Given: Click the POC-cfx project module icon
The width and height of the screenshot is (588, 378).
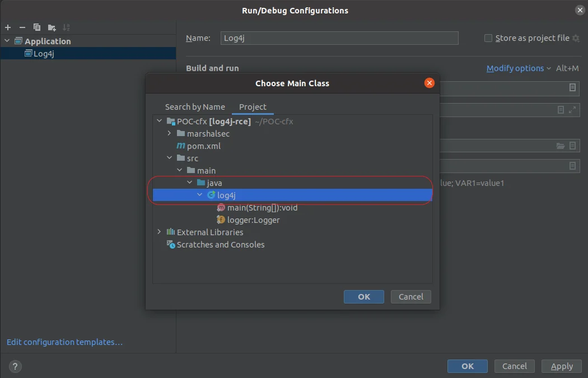Looking at the screenshot, I should tap(171, 121).
